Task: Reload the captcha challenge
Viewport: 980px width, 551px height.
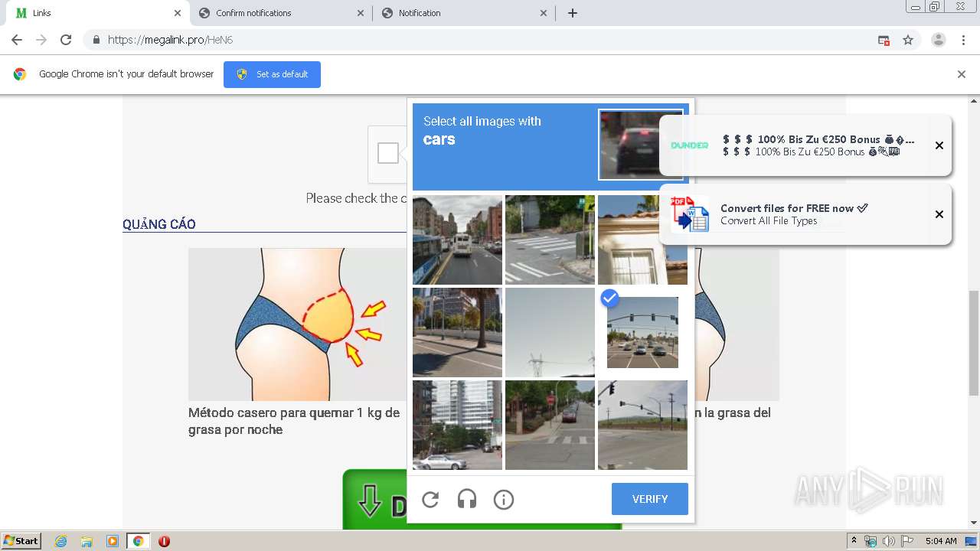Action: click(430, 500)
